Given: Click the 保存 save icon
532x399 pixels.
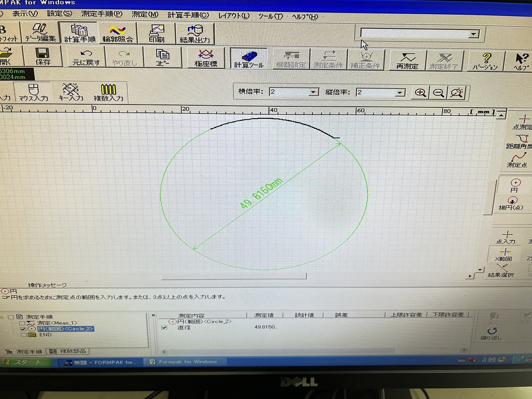Looking at the screenshot, I should click(x=42, y=56).
